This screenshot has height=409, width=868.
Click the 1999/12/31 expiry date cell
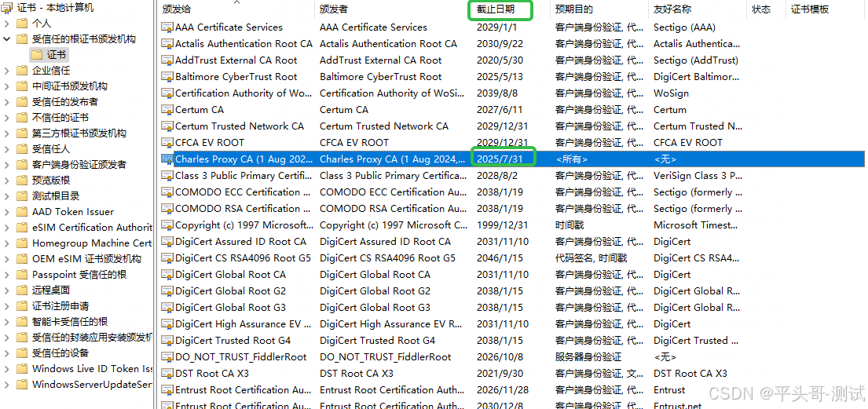click(x=503, y=225)
